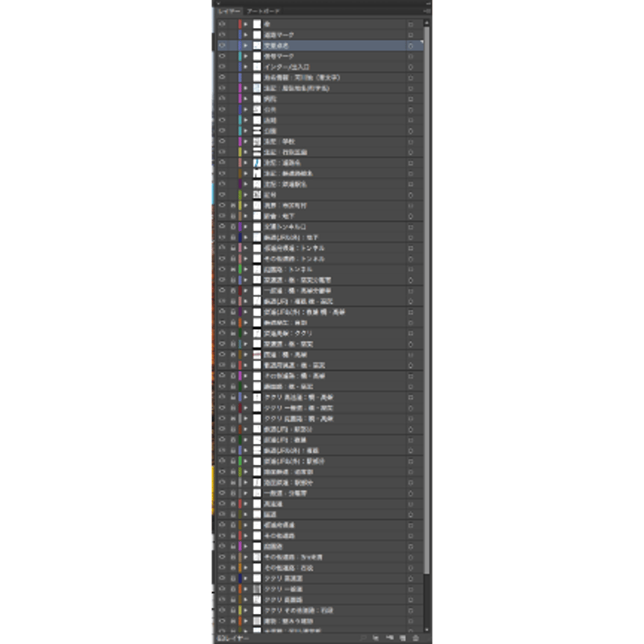Toggle visibility of the 注記：道路名 layer

click(x=222, y=162)
